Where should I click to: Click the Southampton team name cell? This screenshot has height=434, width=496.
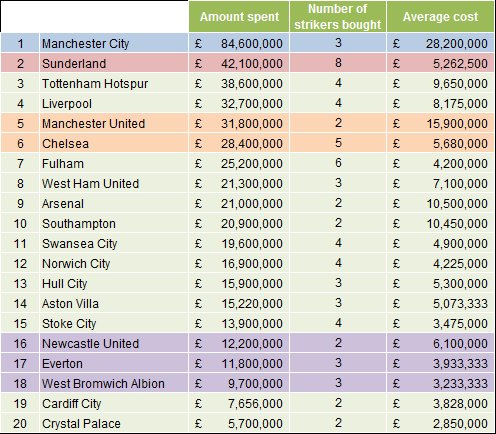pos(114,223)
